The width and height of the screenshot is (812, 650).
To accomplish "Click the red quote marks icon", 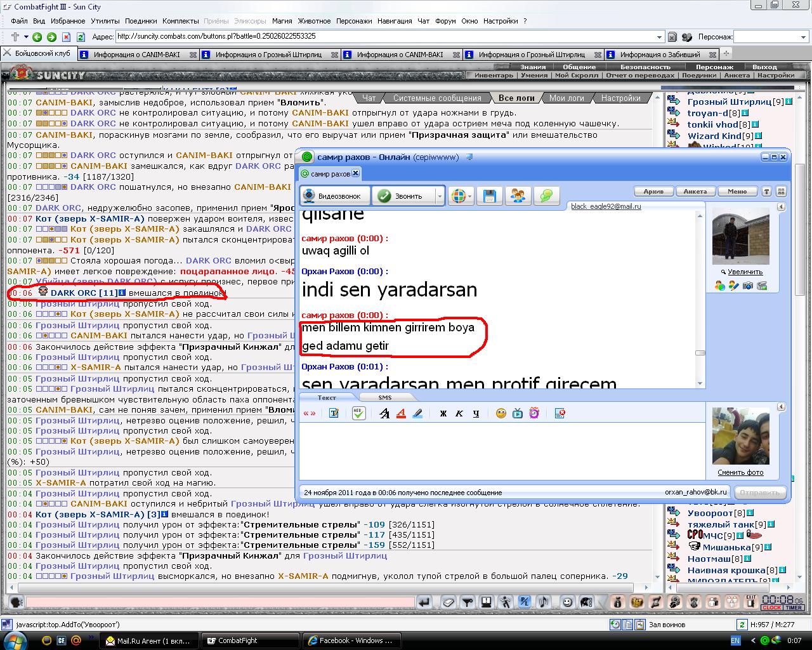I will coord(310,413).
